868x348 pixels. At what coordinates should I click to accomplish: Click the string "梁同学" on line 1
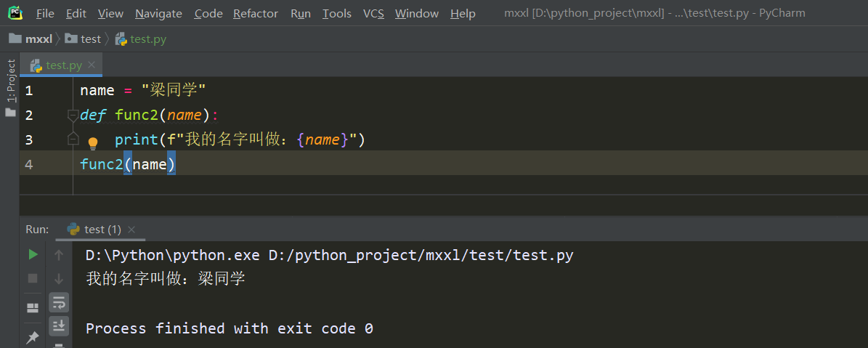tap(174, 90)
